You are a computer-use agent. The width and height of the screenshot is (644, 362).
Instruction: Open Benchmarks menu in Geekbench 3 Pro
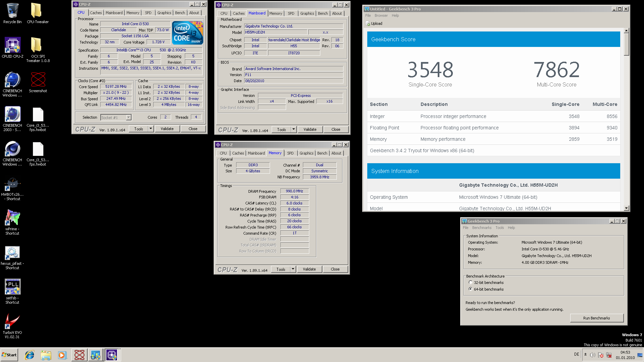click(x=482, y=228)
